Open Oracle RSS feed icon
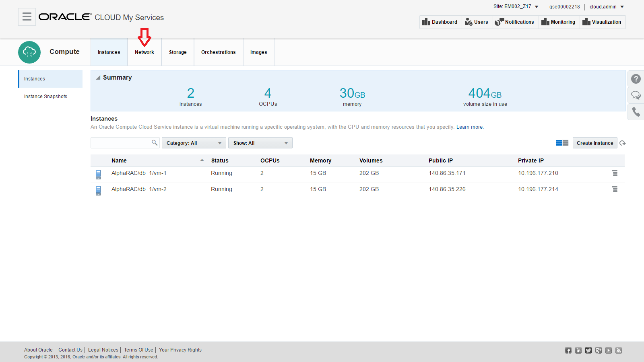 click(619, 350)
